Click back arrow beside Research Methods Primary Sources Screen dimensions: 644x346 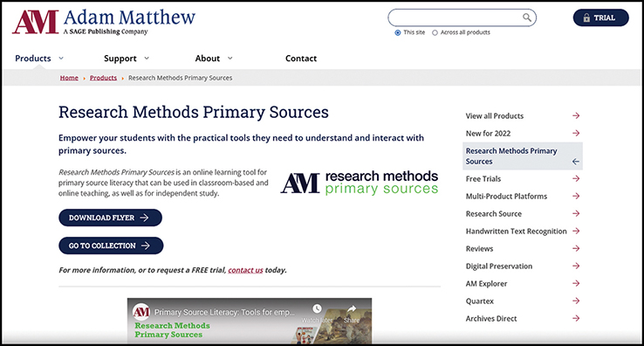[576, 162]
